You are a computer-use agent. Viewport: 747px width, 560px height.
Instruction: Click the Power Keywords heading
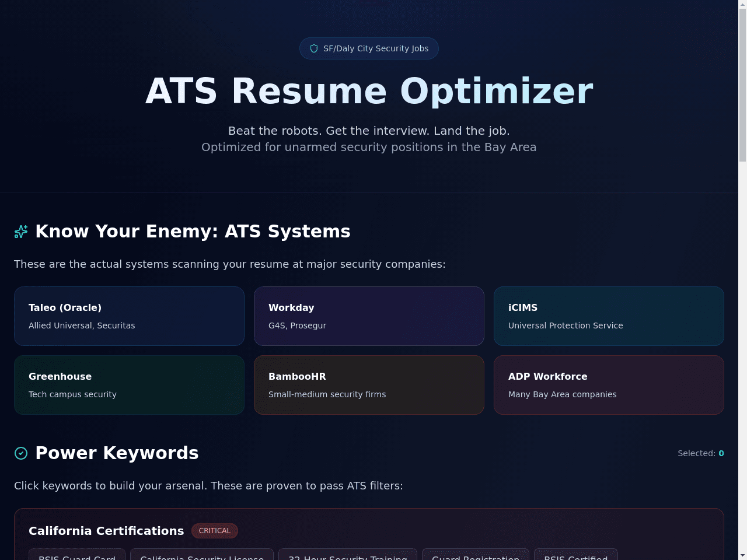(117, 453)
